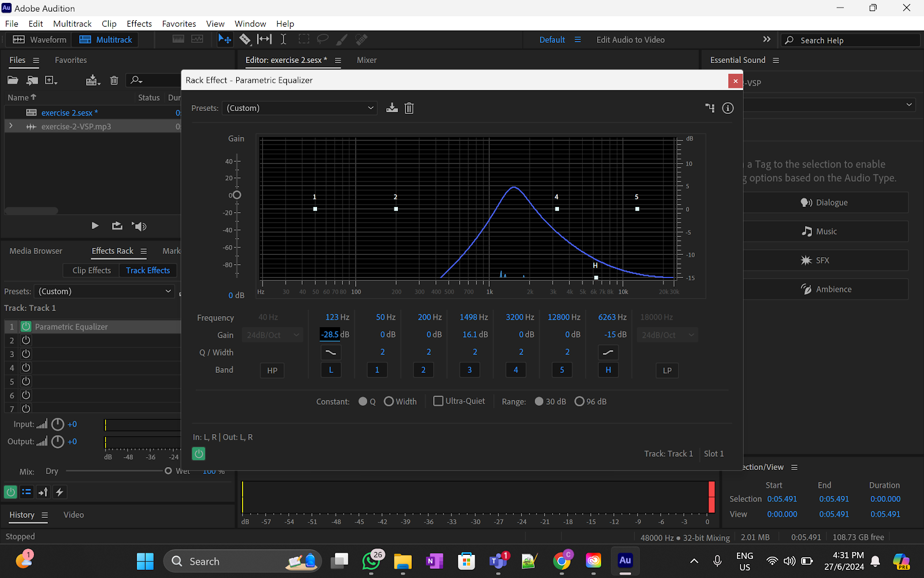The height and width of the screenshot is (578, 924).
Task: Save the equalizer preset icon
Action: (x=392, y=108)
